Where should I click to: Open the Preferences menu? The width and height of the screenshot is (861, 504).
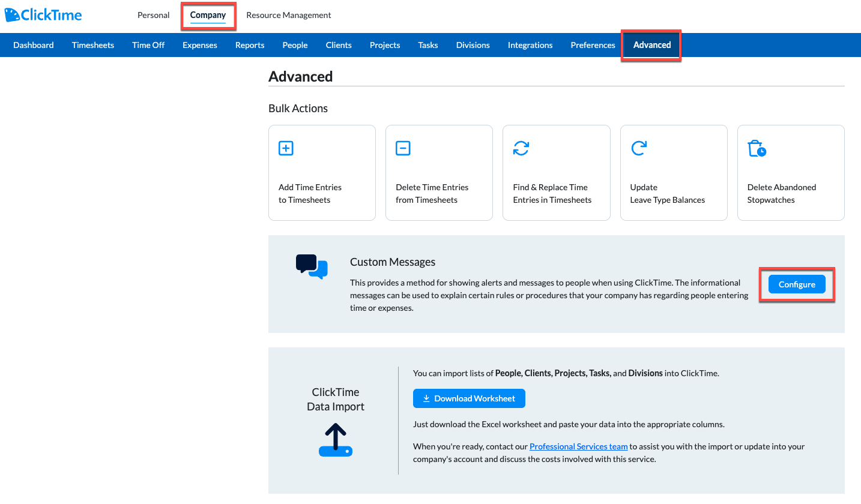click(593, 45)
